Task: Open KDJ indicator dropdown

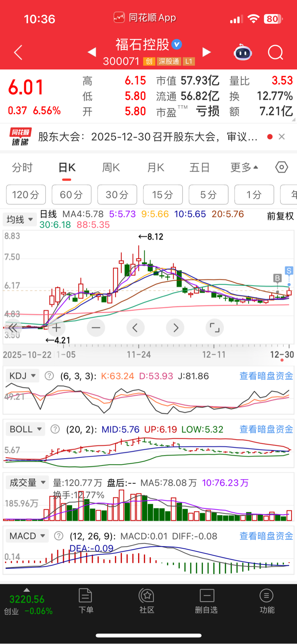Action: pyautogui.click(x=22, y=376)
